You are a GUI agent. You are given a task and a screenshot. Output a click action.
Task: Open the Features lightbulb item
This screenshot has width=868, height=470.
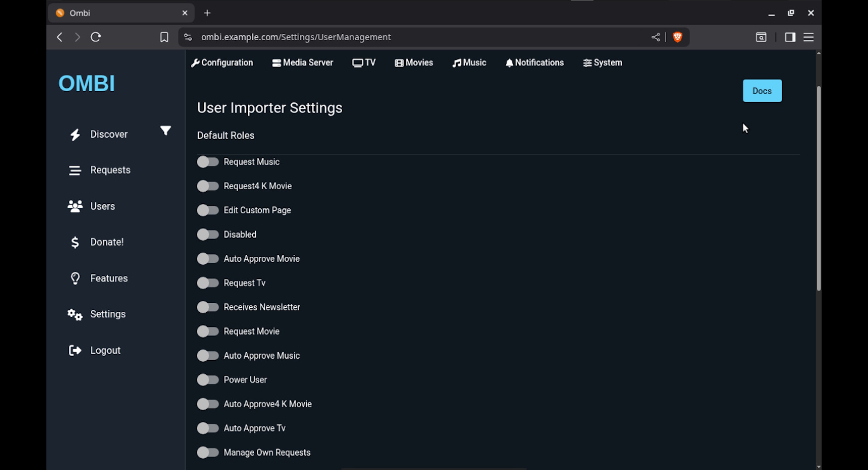75,278
